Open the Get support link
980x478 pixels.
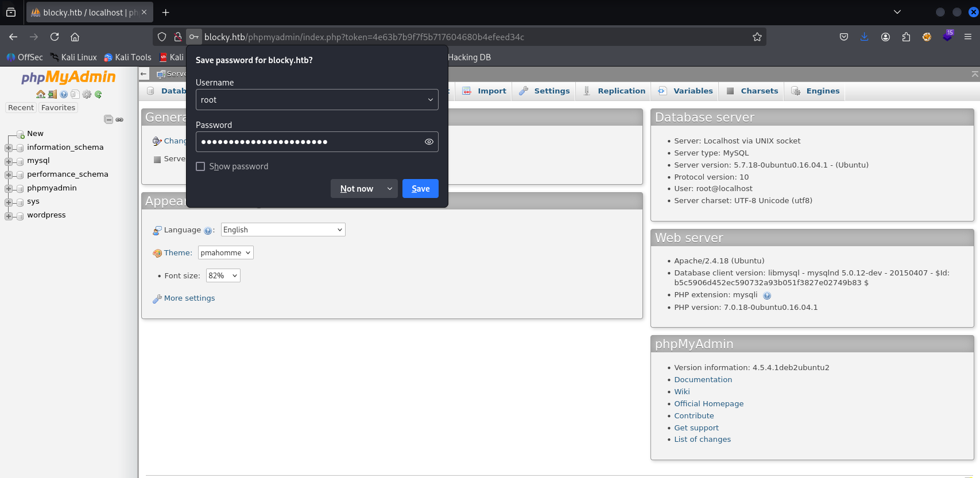[x=696, y=428]
